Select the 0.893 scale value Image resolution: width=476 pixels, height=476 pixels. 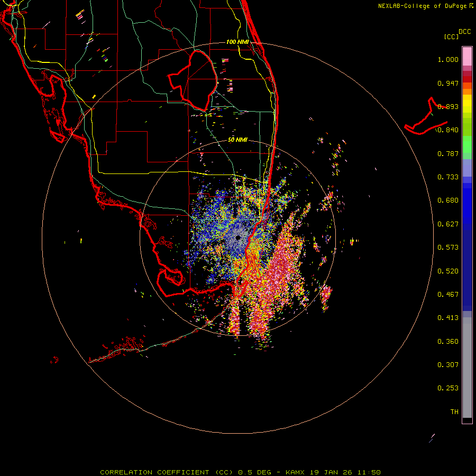448,106
